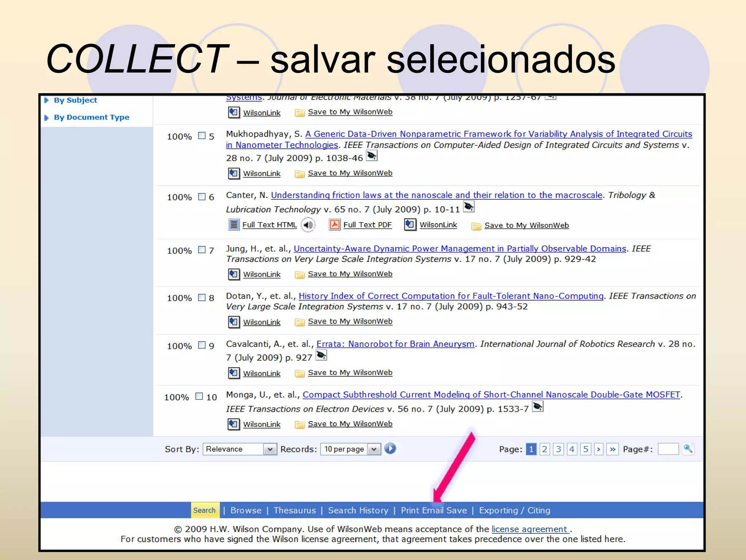Click the Save folder icon for record 9

[x=299, y=373]
